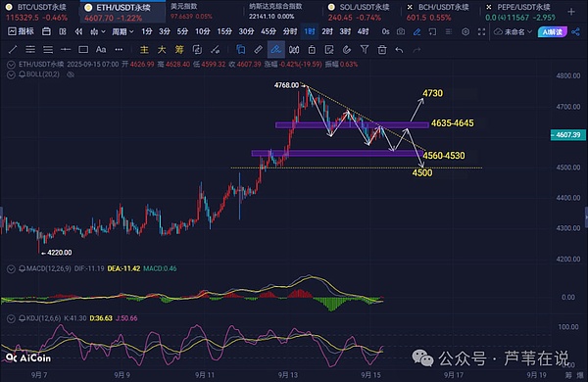The height and width of the screenshot is (382, 588).
Task: Open the candlestick chart type dropdown
Action: click(x=97, y=32)
